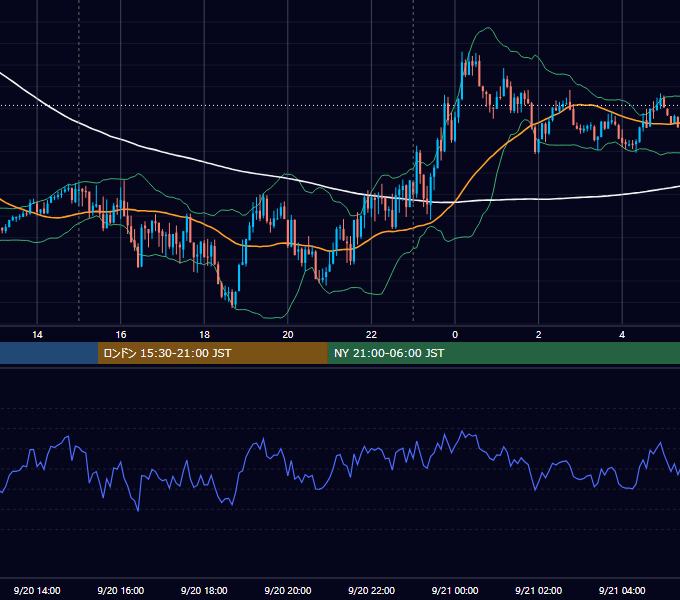680x600 pixels.
Task: Click the 9/20 20:00 time label
Action: point(288,590)
